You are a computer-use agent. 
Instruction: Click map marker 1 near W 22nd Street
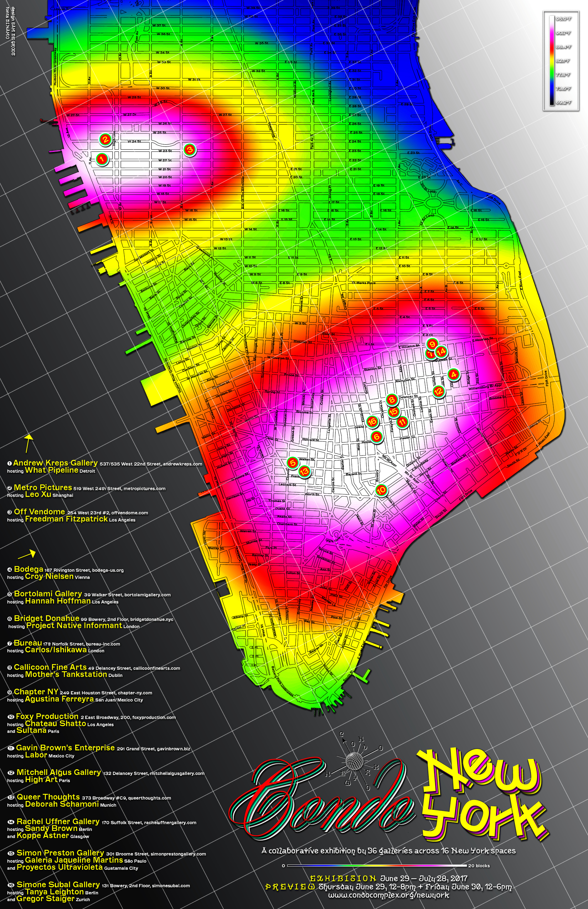pyautogui.click(x=102, y=159)
